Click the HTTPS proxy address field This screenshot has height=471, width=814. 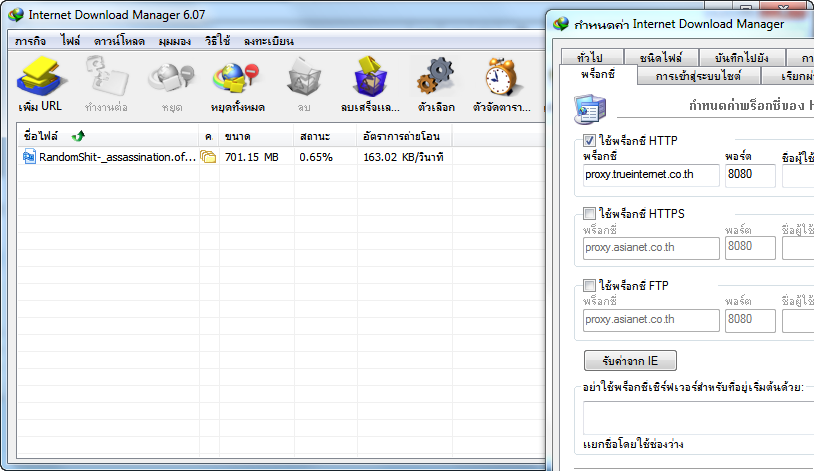coord(651,248)
